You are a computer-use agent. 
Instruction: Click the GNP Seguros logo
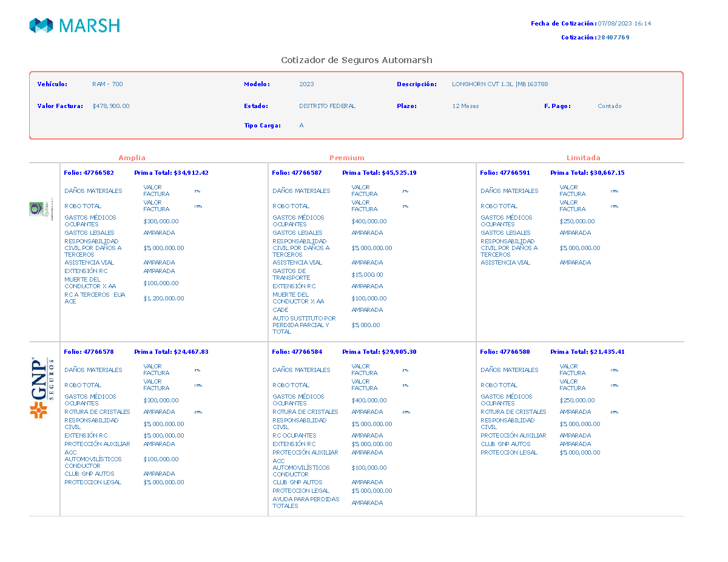(x=42, y=388)
